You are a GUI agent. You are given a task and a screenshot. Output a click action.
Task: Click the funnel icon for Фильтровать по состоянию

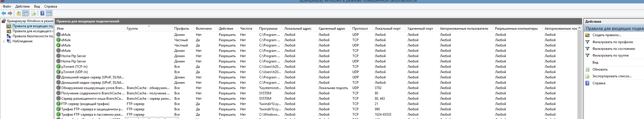[x=587, y=49]
